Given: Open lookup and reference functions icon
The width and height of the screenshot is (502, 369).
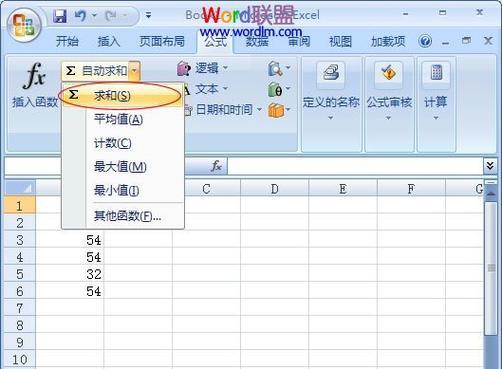Looking at the screenshot, I should point(279,68).
